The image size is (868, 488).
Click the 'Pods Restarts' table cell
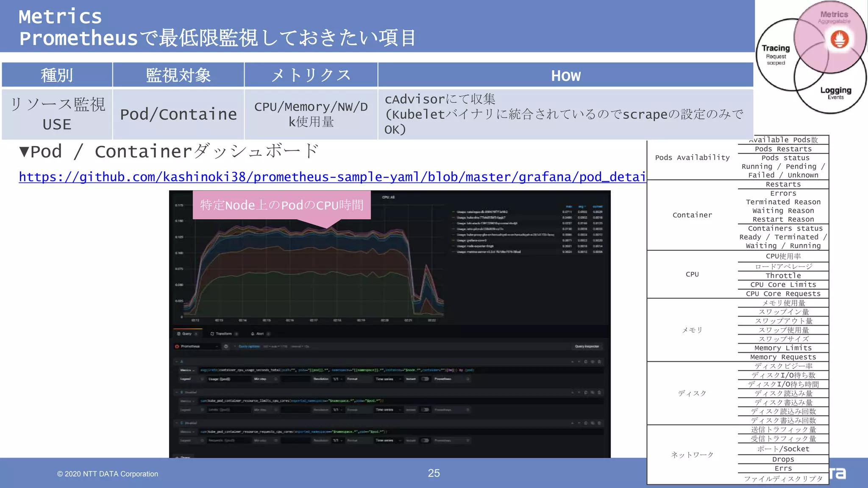pos(783,149)
